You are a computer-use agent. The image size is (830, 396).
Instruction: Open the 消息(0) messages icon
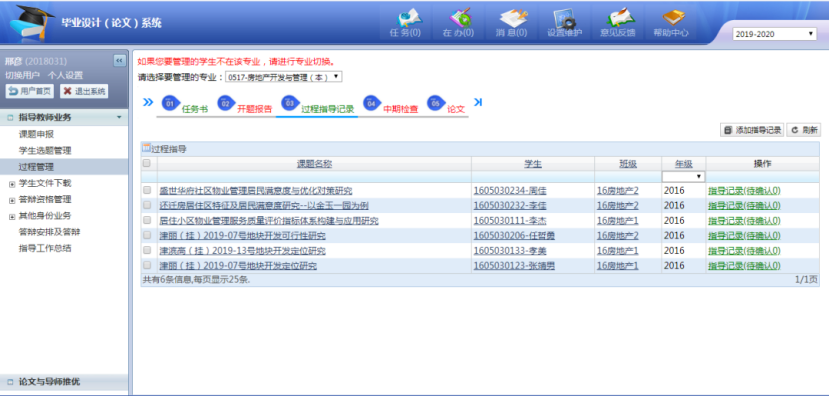pos(511,18)
